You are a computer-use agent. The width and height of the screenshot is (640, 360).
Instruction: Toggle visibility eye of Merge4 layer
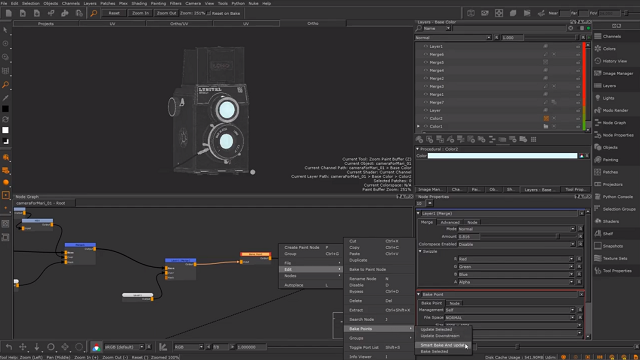coord(426,70)
